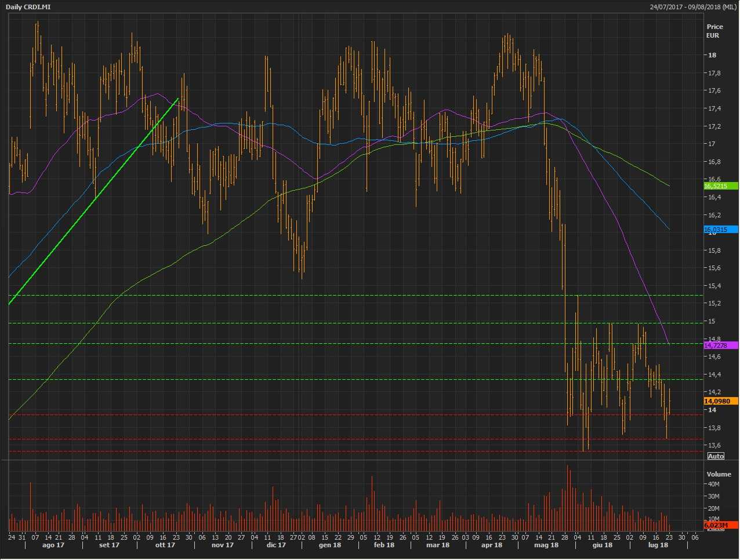Screen dimensions: 740x560
Task: Select the blue moving average tag 16,0315
Action: pos(720,230)
